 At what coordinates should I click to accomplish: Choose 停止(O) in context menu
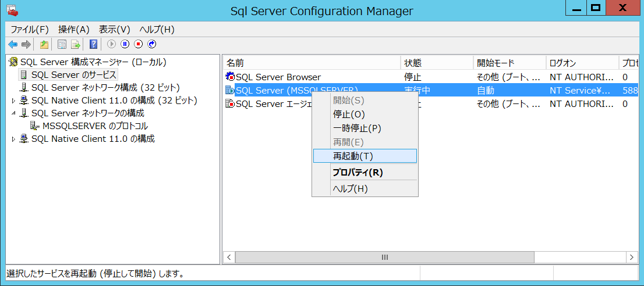pos(365,115)
